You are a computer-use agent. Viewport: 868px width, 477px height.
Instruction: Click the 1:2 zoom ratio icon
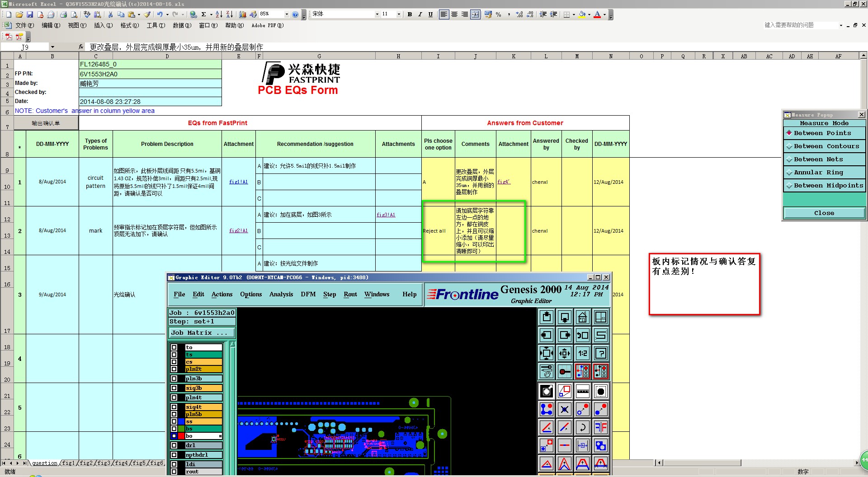point(583,354)
